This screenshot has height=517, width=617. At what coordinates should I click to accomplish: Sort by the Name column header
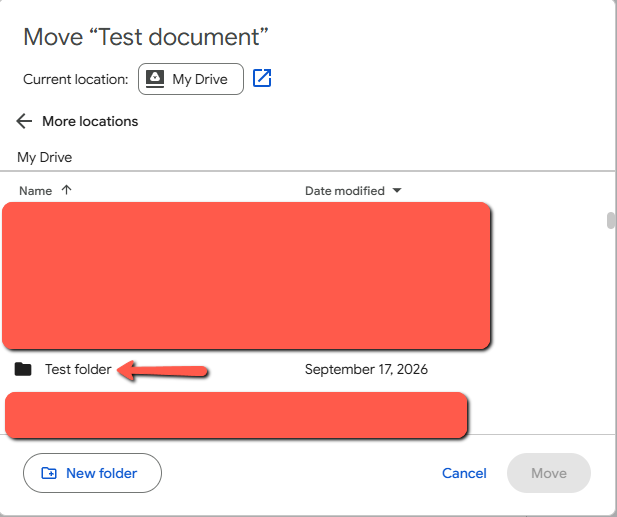pos(35,191)
